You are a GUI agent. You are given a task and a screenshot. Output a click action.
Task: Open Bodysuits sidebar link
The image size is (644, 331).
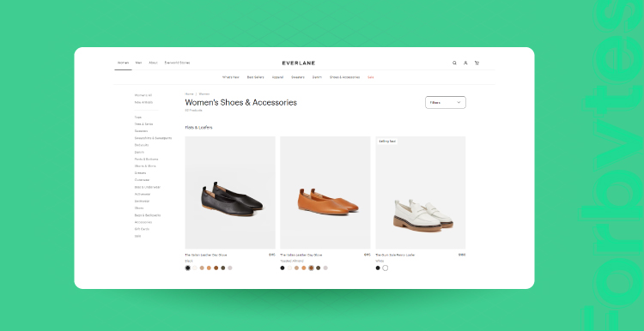tap(142, 145)
